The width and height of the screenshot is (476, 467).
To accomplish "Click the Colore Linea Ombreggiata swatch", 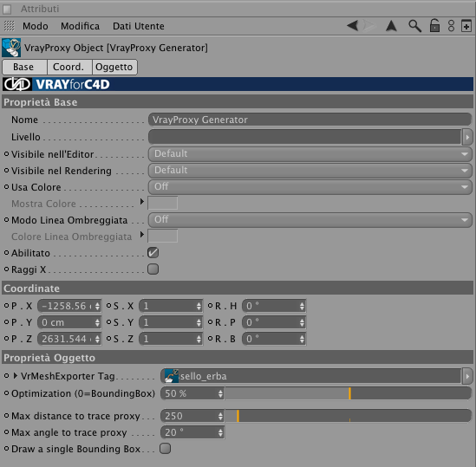I will [163, 236].
